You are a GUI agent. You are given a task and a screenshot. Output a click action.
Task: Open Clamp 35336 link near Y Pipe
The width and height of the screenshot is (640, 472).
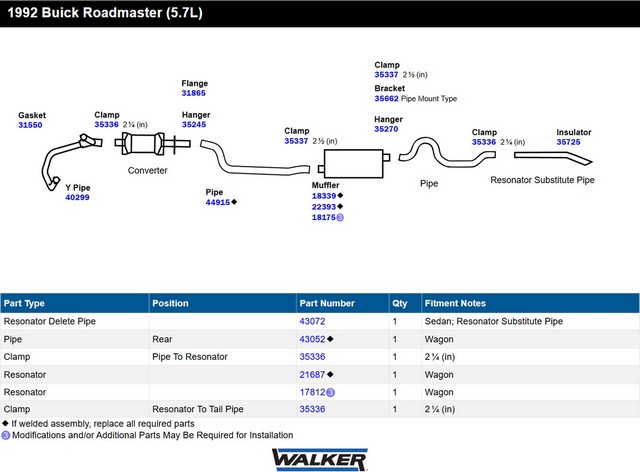tap(107, 125)
